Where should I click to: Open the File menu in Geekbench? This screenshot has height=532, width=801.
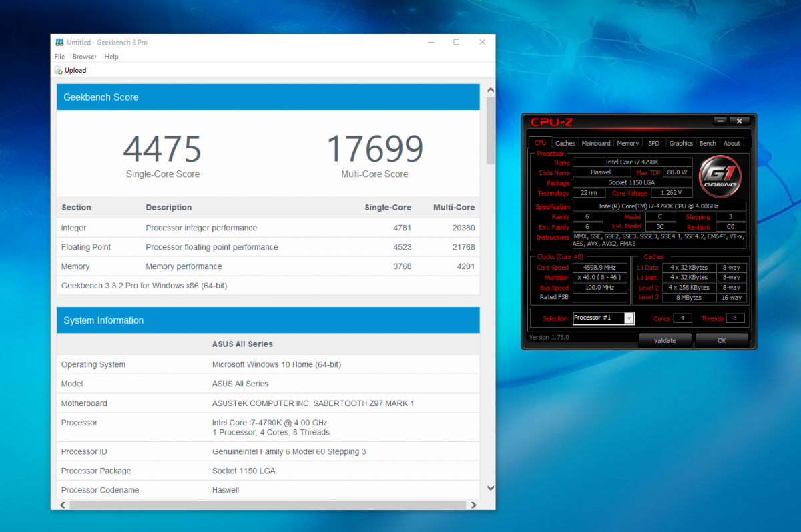59,57
